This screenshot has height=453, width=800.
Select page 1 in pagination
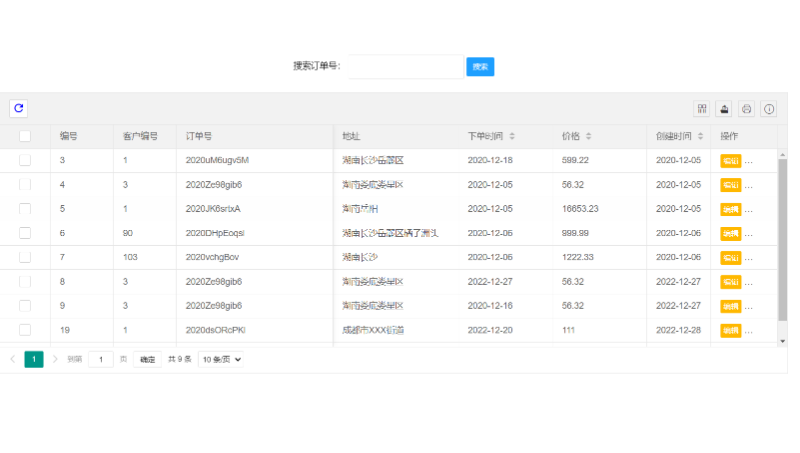[34, 359]
